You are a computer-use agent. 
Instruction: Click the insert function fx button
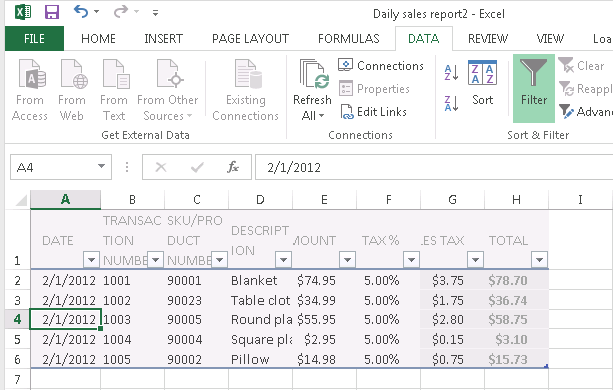[233, 167]
